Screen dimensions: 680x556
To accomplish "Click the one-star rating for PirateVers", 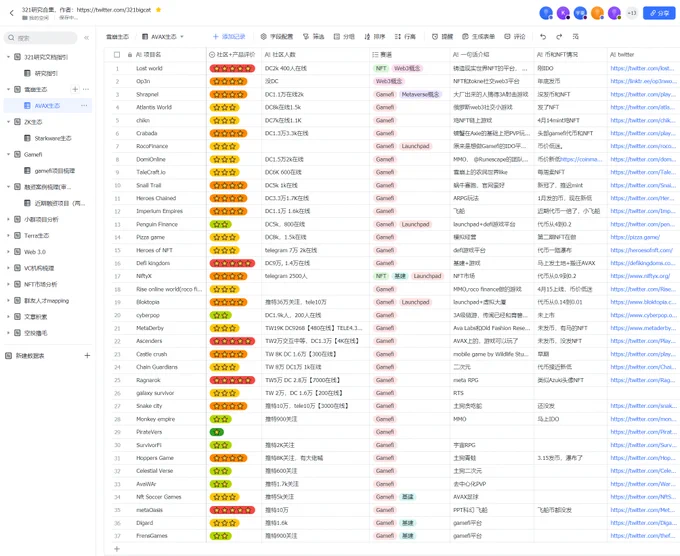I will (x=216, y=432).
